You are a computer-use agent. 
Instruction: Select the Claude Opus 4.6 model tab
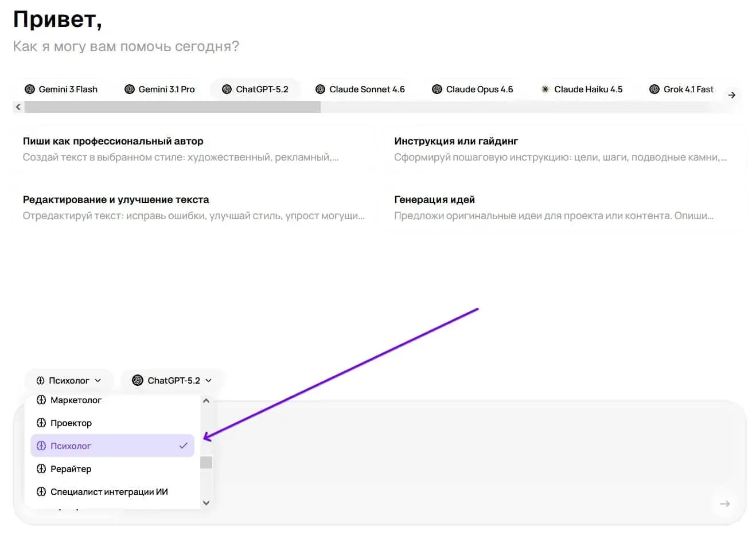(473, 89)
